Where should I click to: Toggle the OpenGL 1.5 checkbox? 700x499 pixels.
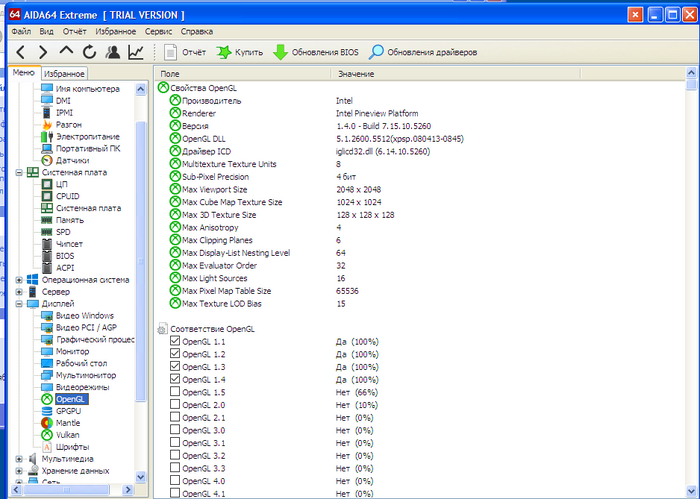tap(176, 392)
